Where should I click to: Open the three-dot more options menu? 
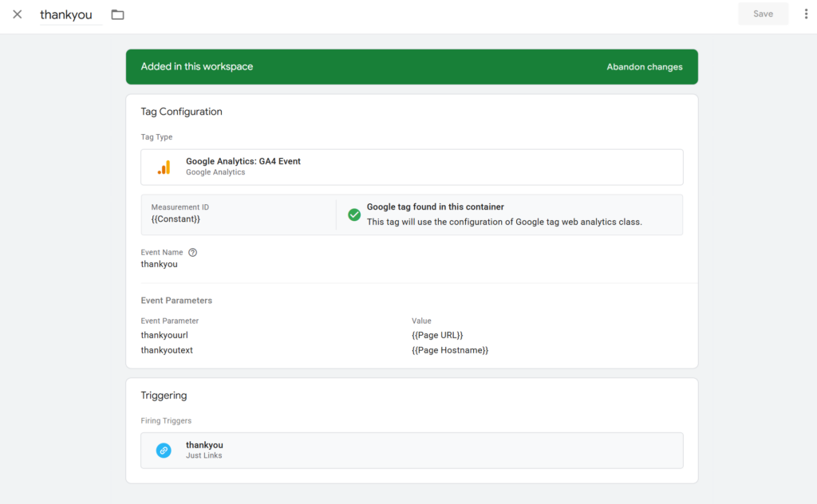click(x=806, y=14)
